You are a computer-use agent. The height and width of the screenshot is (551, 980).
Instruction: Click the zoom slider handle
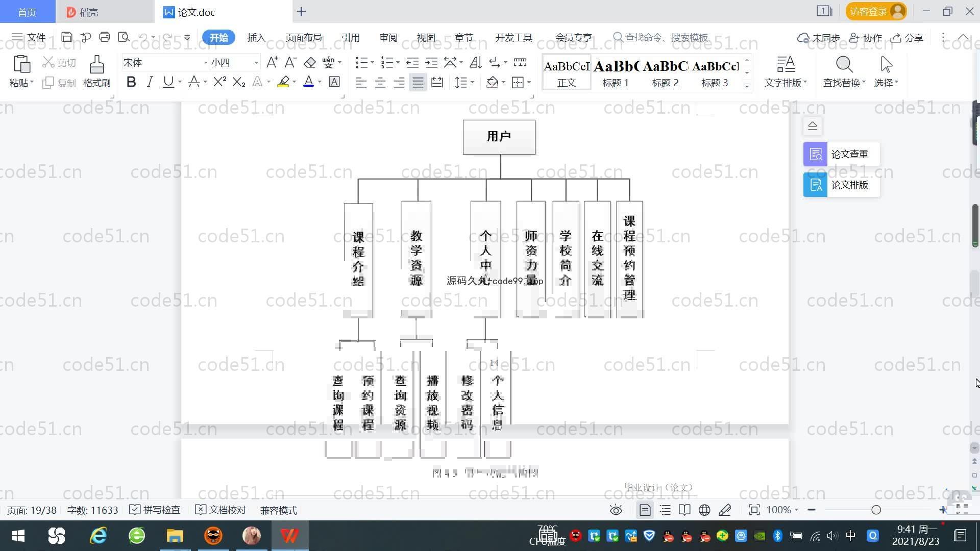click(876, 510)
